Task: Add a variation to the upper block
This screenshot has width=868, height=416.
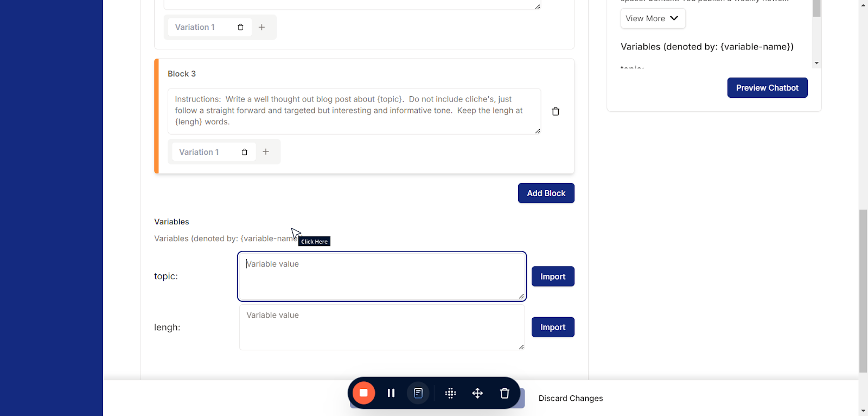Action: pos(262,27)
